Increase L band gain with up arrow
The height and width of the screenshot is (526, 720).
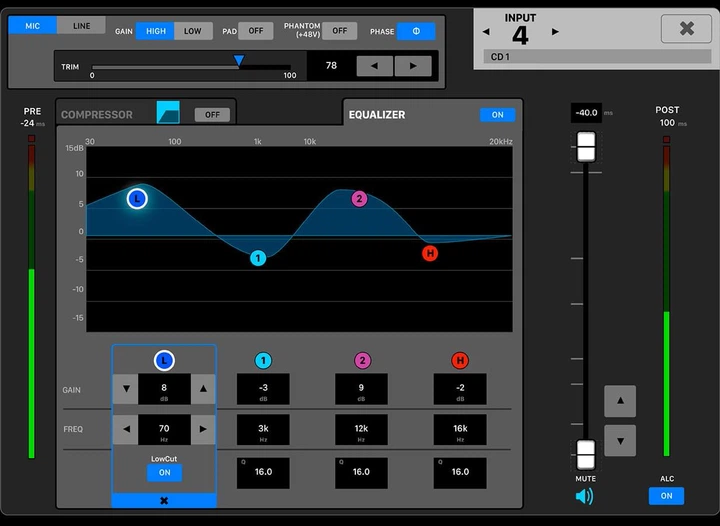pyautogui.click(x=203, y=389)
